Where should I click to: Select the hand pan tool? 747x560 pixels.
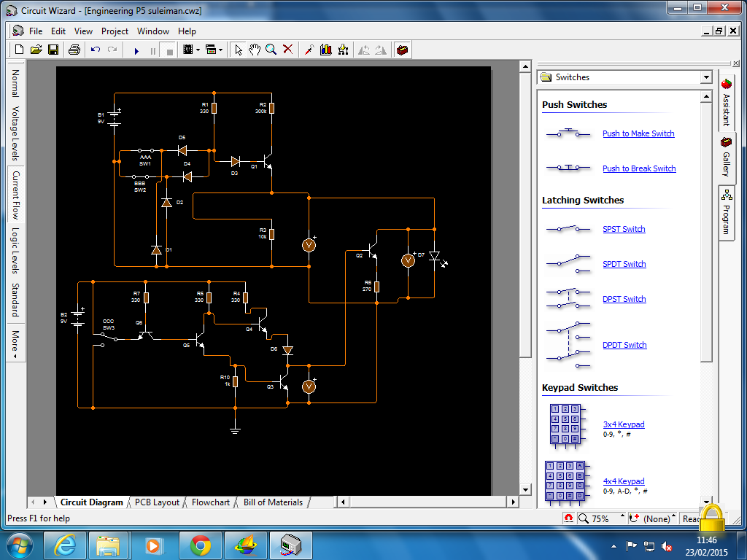pyautogui.click(x=255, y=50)
